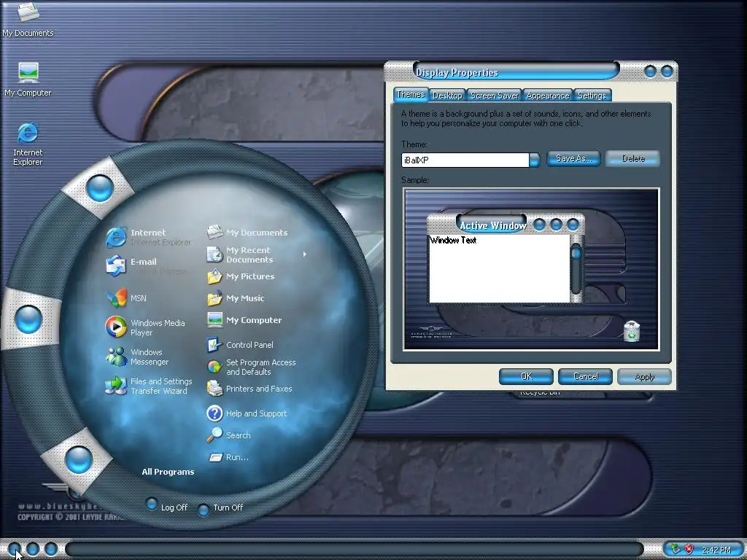The image size is (747, 560).
Task: Open My Music folder
Action: tap(236, 298)
